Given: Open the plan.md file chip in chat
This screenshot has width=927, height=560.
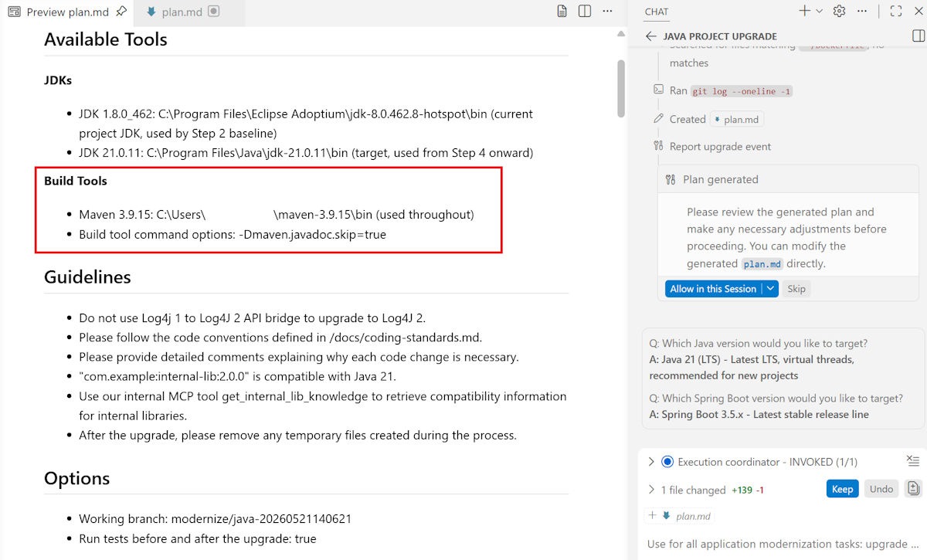Looking at the screenshot, I should 738,120.
